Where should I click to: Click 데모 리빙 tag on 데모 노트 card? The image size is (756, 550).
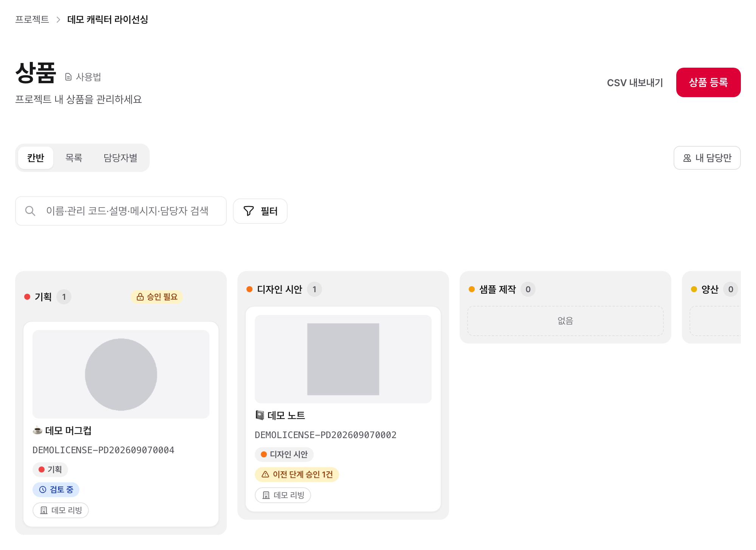[x=283, y=495]
